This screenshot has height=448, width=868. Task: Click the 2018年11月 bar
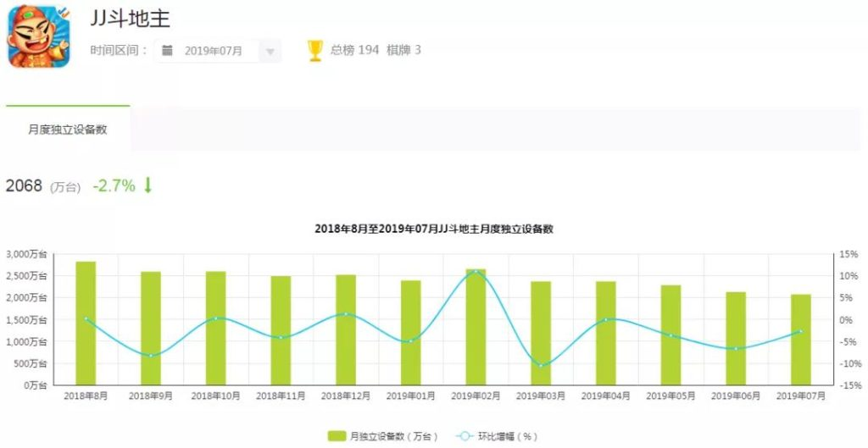click(x=281, y=330)
